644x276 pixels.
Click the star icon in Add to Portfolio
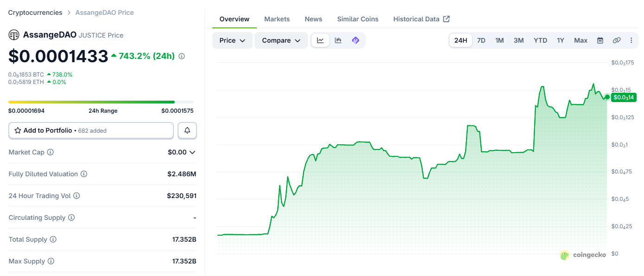coord(18,130)
